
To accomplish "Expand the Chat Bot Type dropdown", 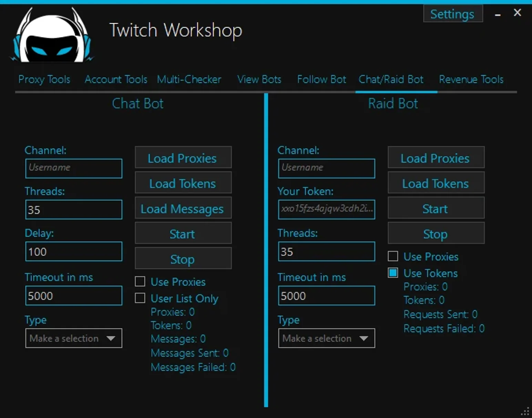I will 74,338.
